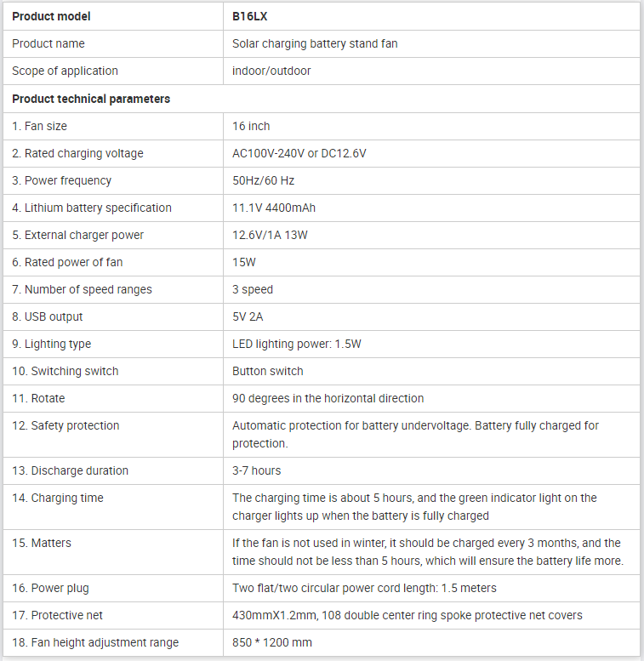The width and height of the screenshot is (644, 661).
Task: Click the 90 degrees horizontal direction text
Action: point(328,398)
